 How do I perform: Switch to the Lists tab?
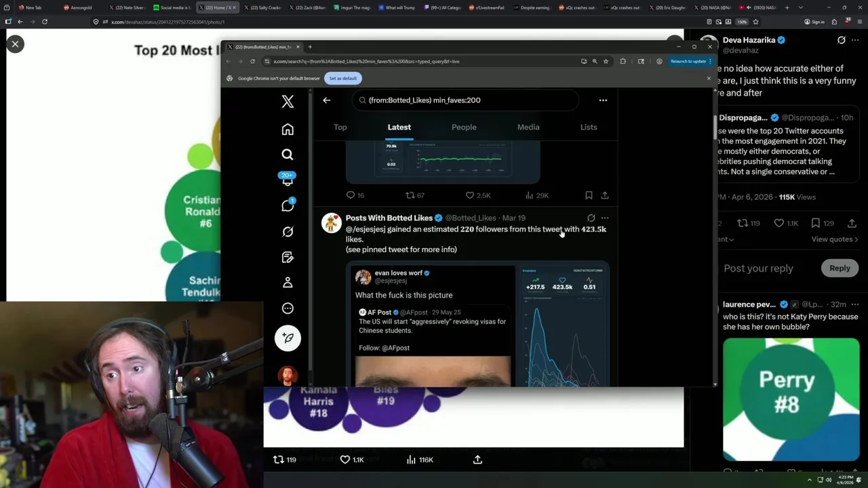[x=589, y=127]
